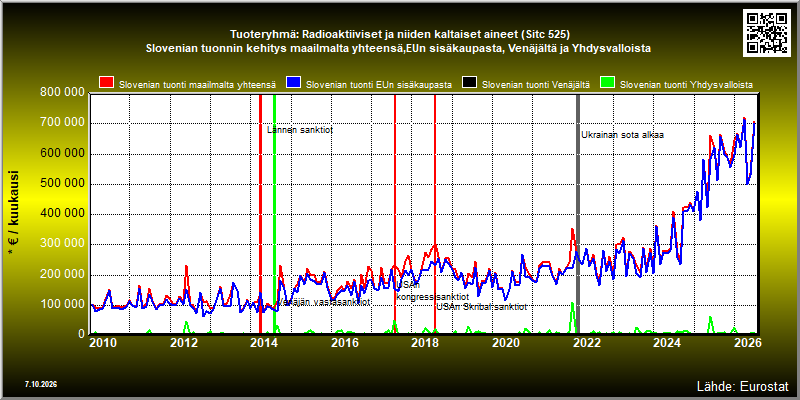Click the y-axis title € / kuukausi
The height and width of the screenshot is (400, 800).
point(14,213)
